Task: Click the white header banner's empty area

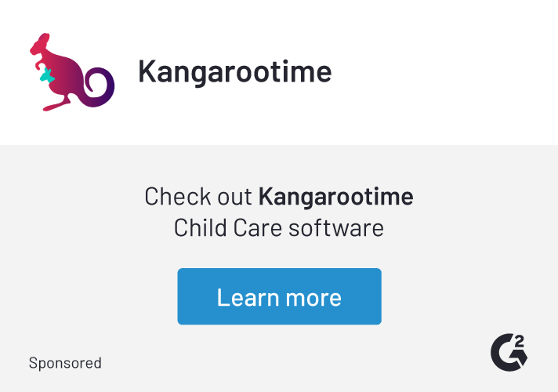Action: pyautogui.click(x=447, y=72)
